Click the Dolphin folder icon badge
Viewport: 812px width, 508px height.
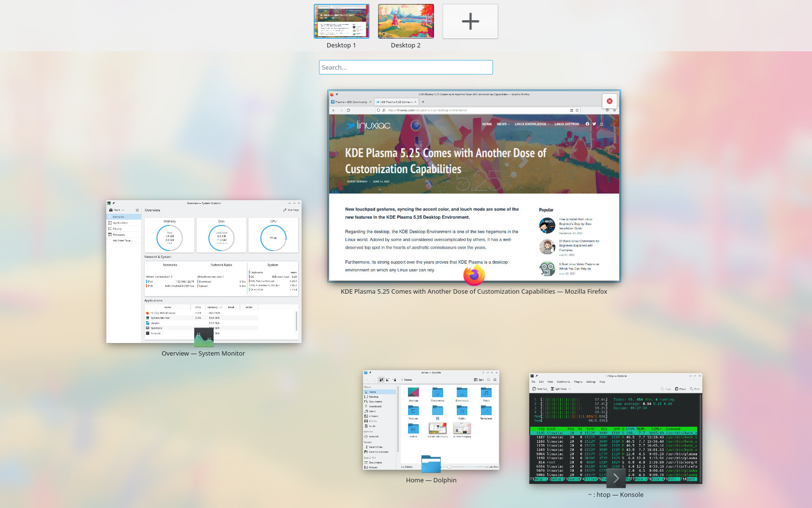point(431,464)
